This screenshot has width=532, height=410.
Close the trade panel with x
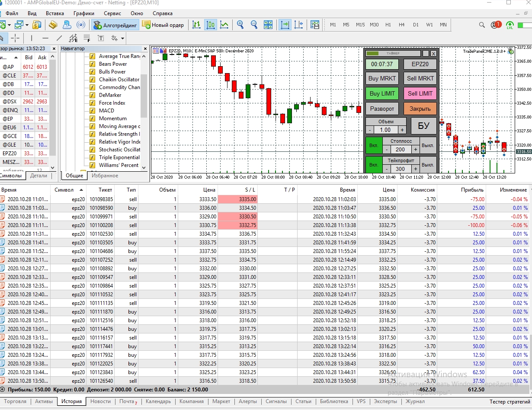433,54
